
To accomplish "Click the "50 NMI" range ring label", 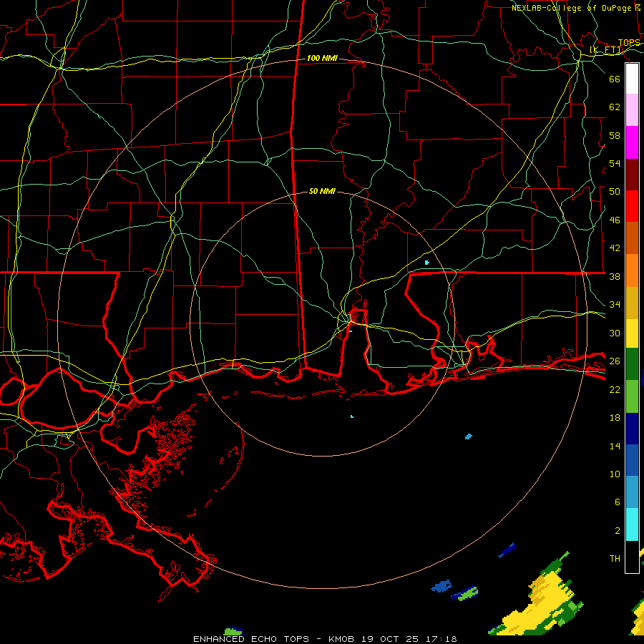I will coord(322,191).
